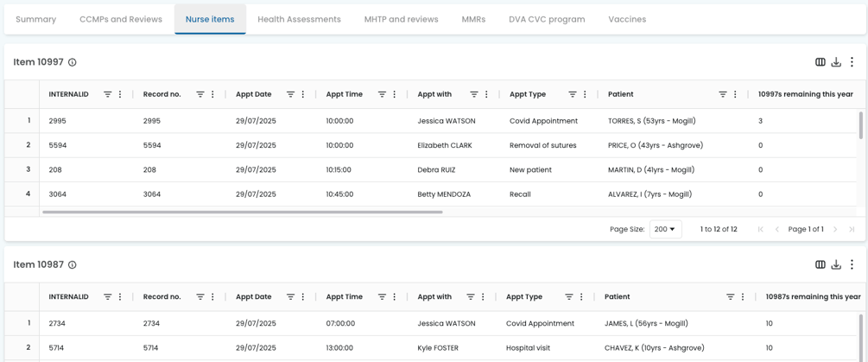Switch to the CCMPs and Reviews tab
Viewport: 868px width, 362px height.
tap(121, 19)
